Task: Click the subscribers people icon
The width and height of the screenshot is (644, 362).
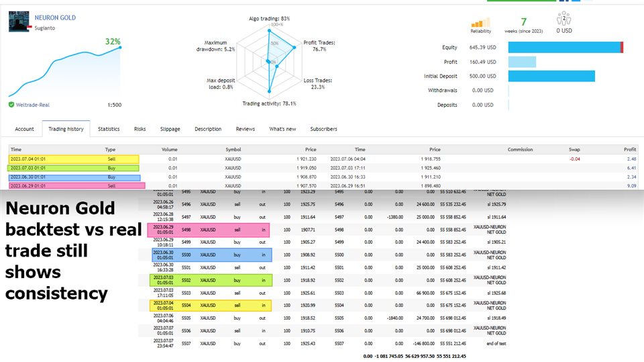Action: click(564, 18)
